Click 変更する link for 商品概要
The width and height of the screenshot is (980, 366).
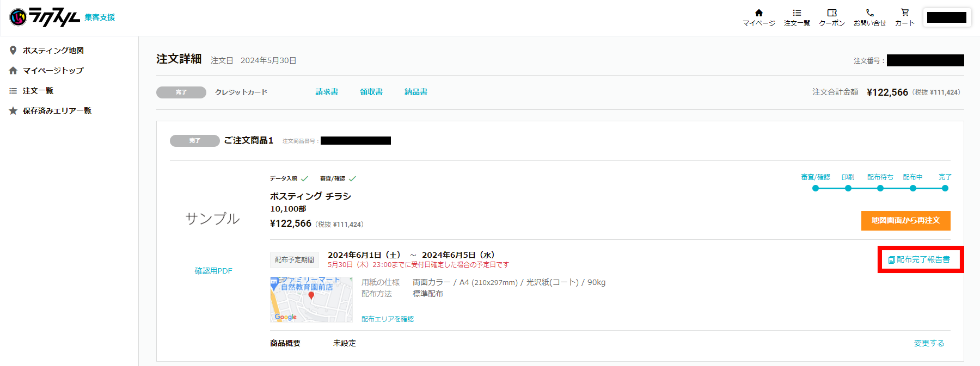point(929,344)
